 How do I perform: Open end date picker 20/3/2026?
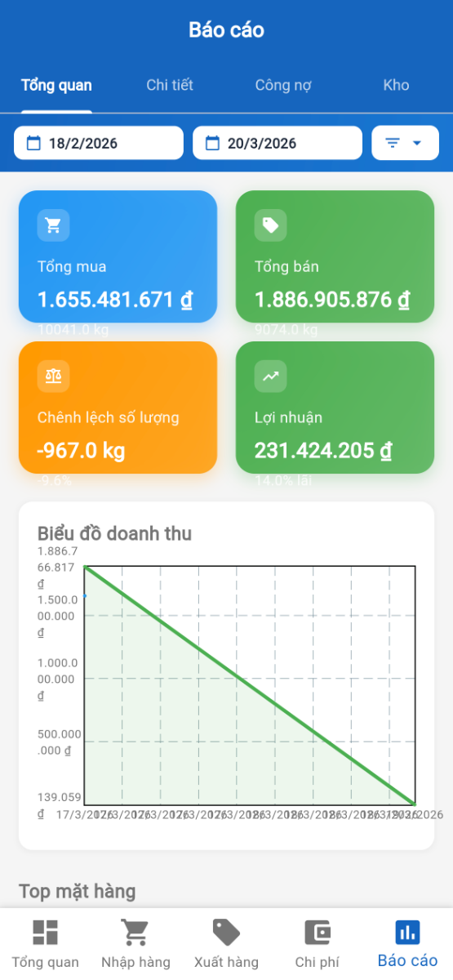[278, 143]
